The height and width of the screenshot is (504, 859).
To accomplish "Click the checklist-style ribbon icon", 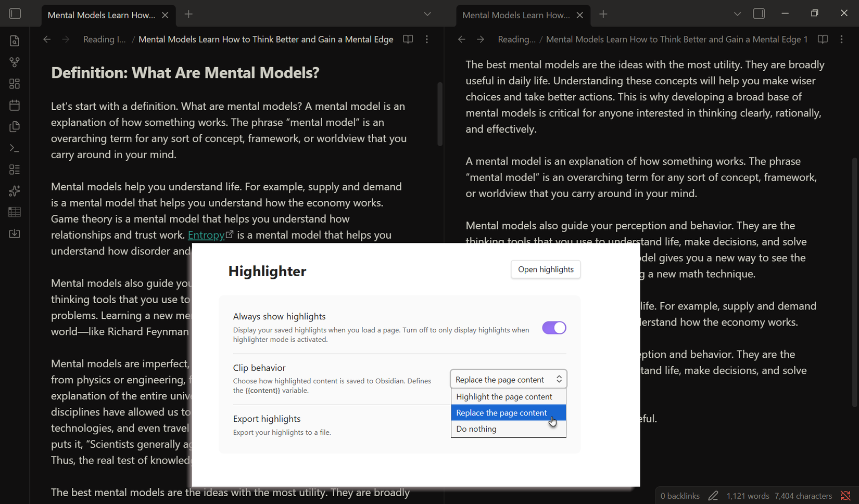I will 15,170.
